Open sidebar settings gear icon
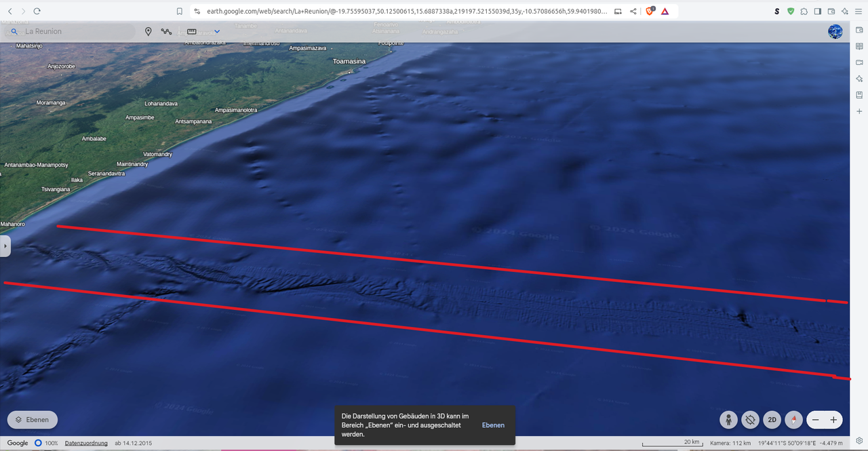The image size is (868, 451). (x=859, y=441)
